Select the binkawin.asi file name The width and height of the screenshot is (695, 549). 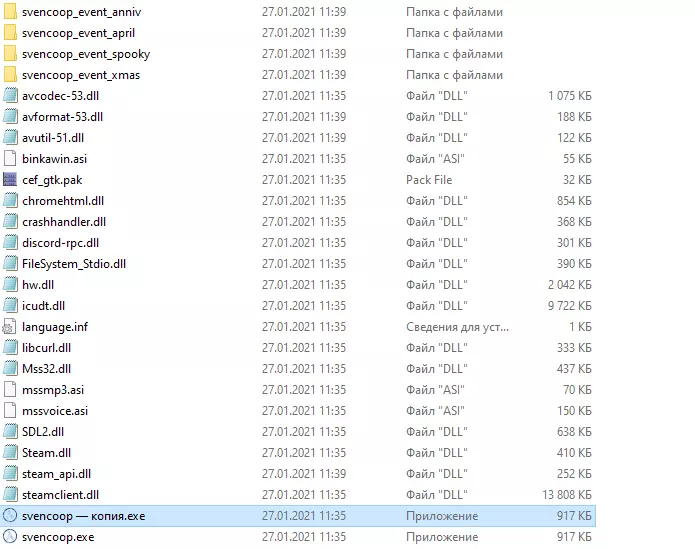coord(55,159)
